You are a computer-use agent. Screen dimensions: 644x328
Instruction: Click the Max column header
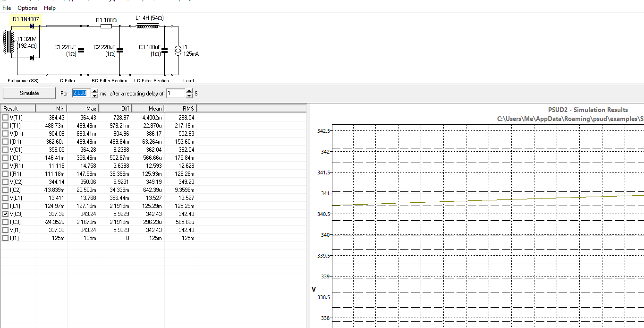point(83,108)
